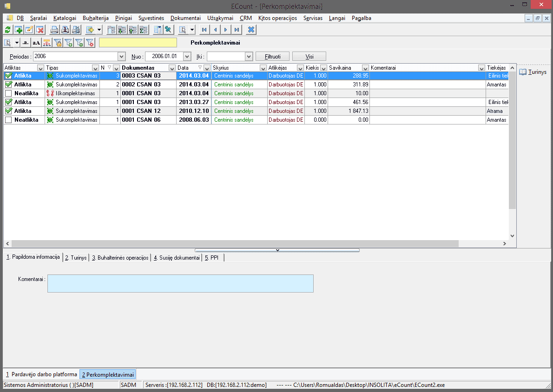
Task: Go to last record navigation arrow
Action: tap(237, 30)
